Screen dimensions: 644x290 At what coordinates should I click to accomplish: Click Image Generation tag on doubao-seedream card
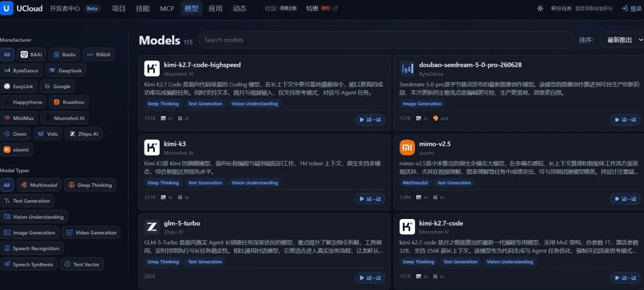pyautogui.click(x=422, y=104)
